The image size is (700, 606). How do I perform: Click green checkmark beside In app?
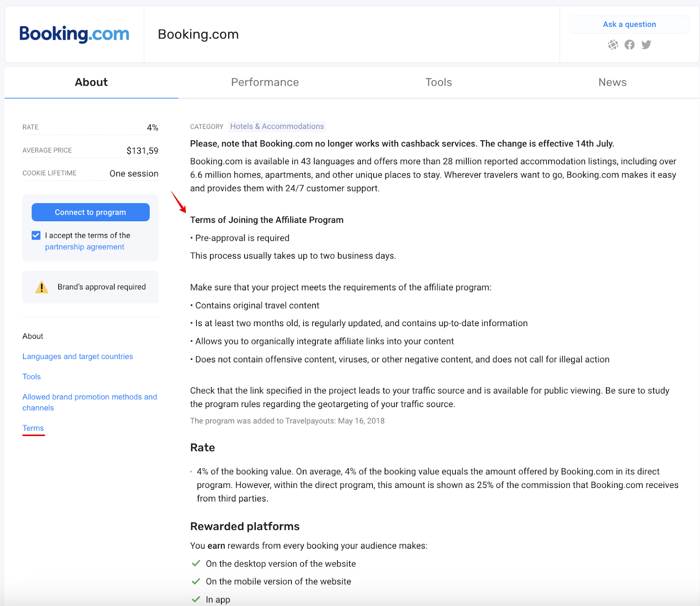click(196, 599)
